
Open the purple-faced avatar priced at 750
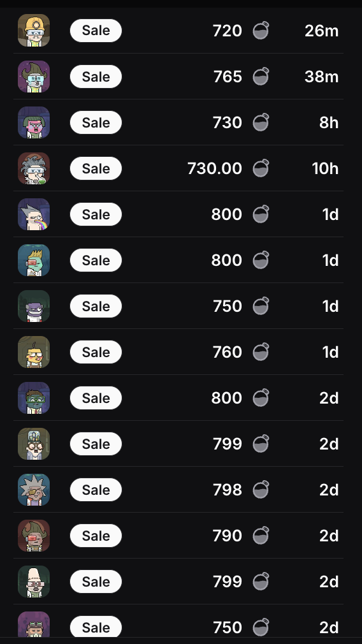point(34,307)
